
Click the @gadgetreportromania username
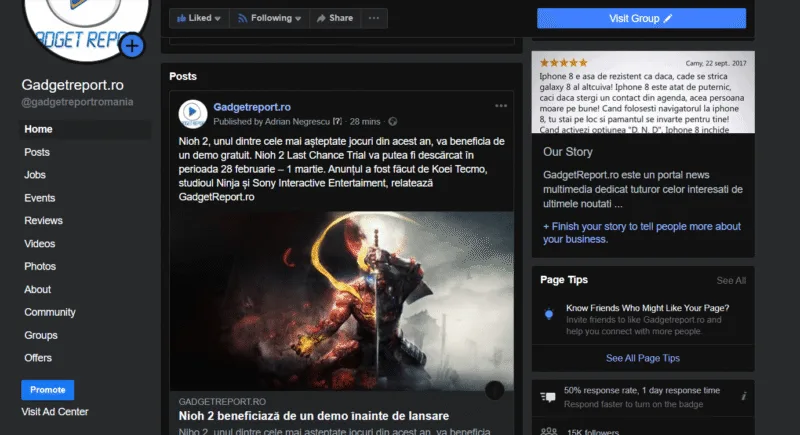coord(77,102)
